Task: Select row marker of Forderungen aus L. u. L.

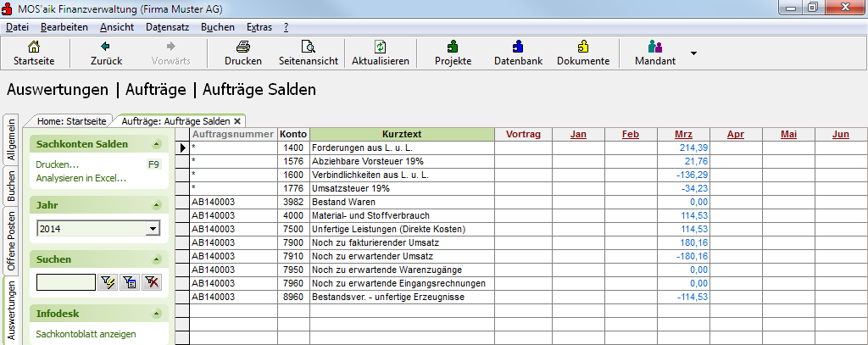Action: tap(182, 147)
